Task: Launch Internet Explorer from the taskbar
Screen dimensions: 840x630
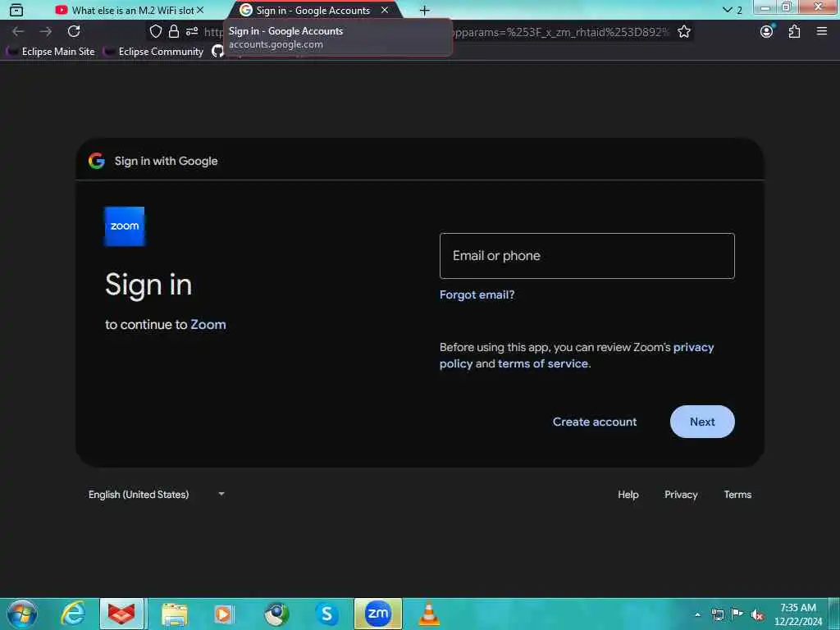Action: click(73, 614)
